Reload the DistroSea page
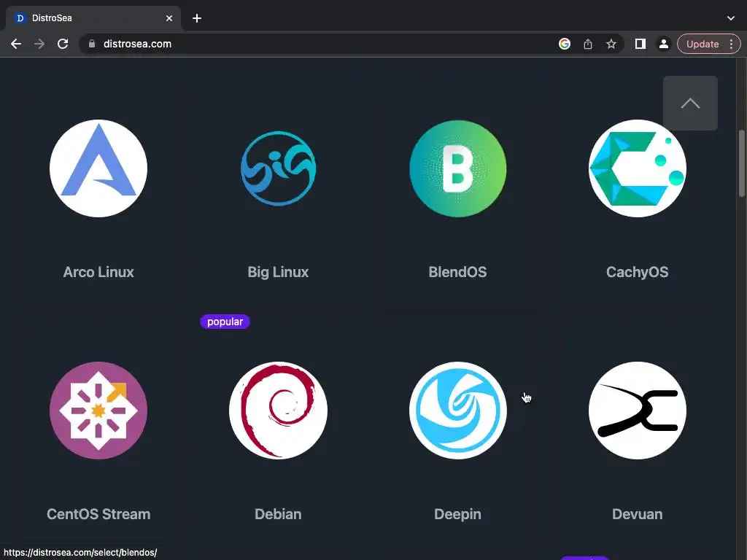Screen dimensions: 747x560 [63, 44]
